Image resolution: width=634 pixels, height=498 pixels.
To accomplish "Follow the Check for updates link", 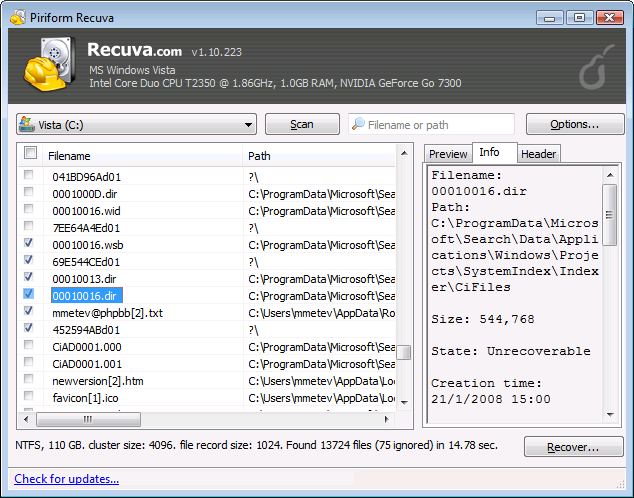I will 67,479.
